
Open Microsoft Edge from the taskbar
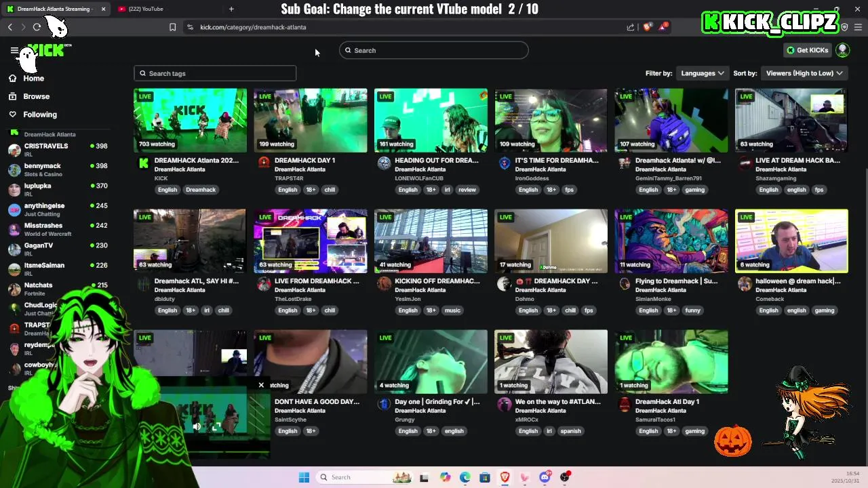pyautogui.click(x=465, y=477)
